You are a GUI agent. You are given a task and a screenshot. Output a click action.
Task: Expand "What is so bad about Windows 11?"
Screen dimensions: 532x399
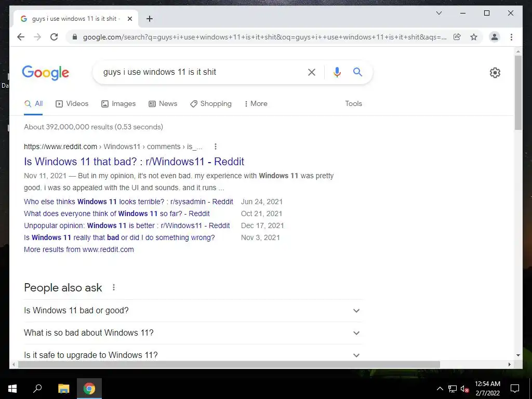point(193,333)
